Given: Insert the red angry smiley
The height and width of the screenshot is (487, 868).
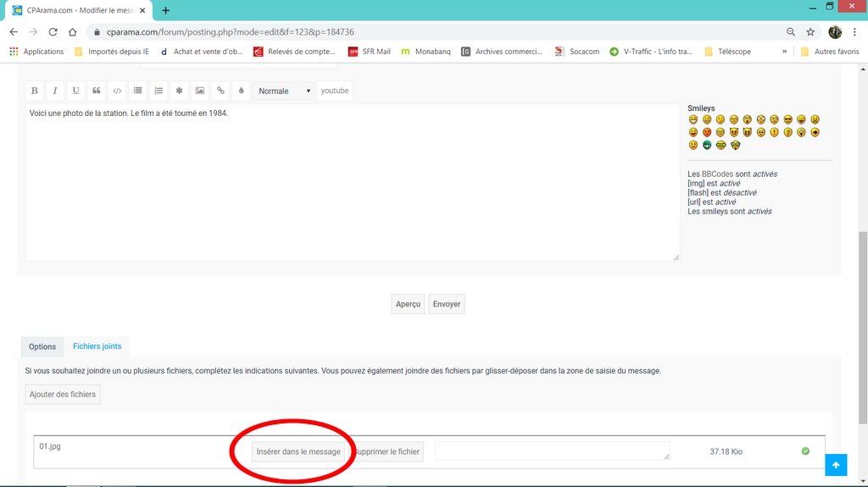Looking at the screenshot, I should (x=707, y=132).
